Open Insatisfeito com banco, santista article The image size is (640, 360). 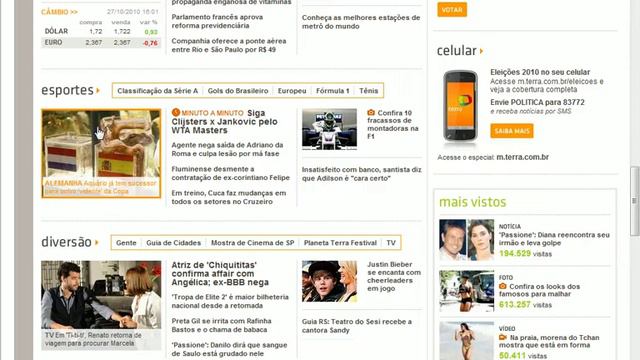362,174
